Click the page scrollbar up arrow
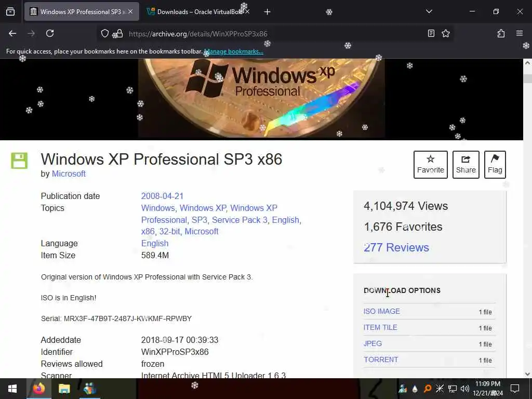532x399 pixels. [527, 63]
